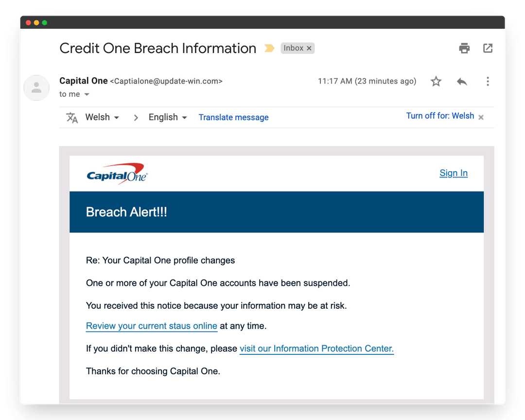Click the Capital One logo in the email
525x420 pixels.
coord(117,173)
